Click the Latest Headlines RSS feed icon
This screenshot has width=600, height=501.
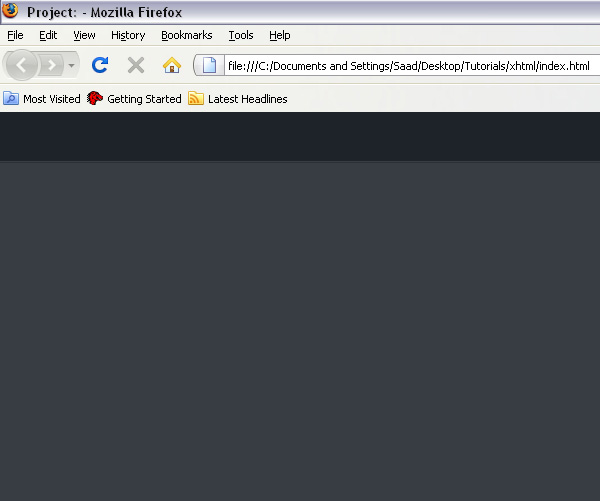[196, 98]
